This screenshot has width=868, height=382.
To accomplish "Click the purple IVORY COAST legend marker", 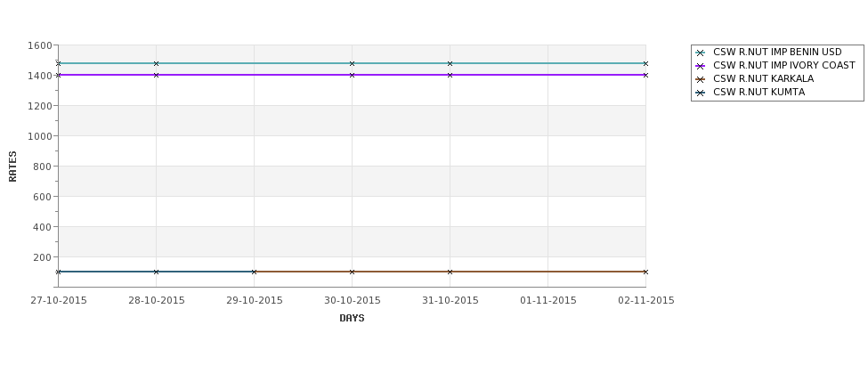I will [700, 66].
